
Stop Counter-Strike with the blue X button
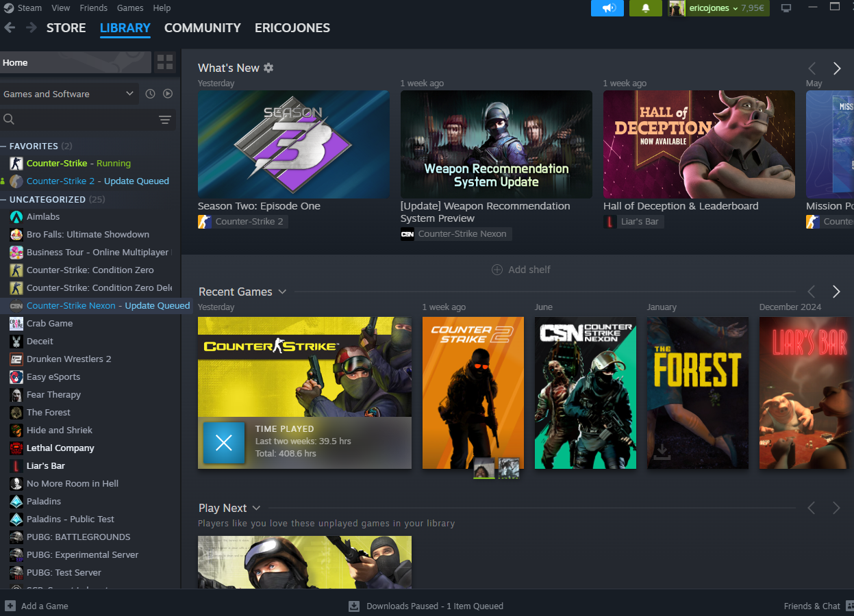coord(224,443)
